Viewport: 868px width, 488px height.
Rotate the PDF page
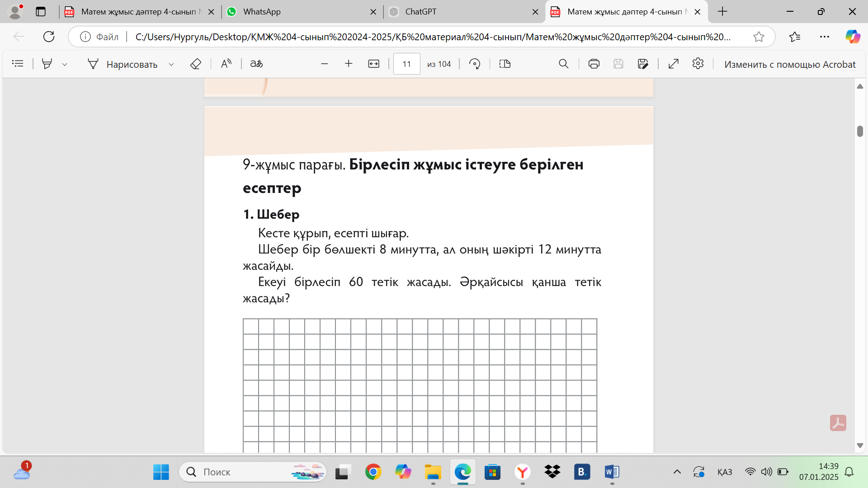475,64
